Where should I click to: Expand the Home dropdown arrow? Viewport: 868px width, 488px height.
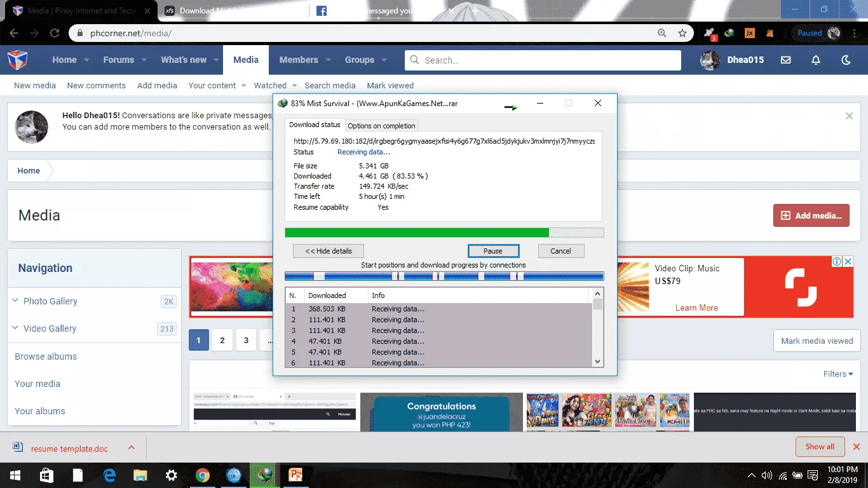tap(86, 60)
